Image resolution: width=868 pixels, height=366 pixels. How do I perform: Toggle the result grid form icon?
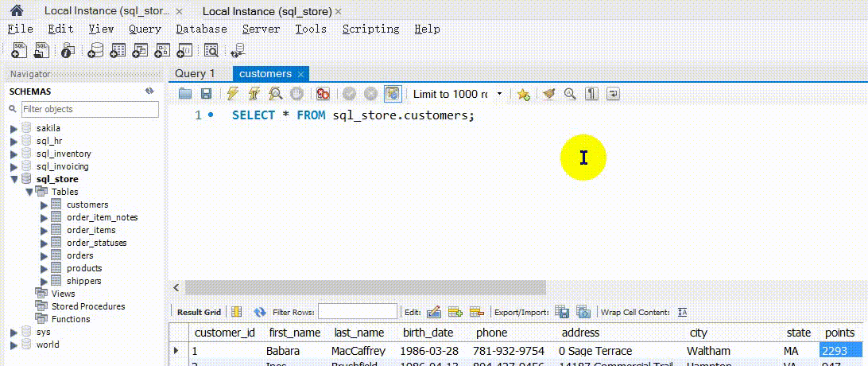pos(236,312)
